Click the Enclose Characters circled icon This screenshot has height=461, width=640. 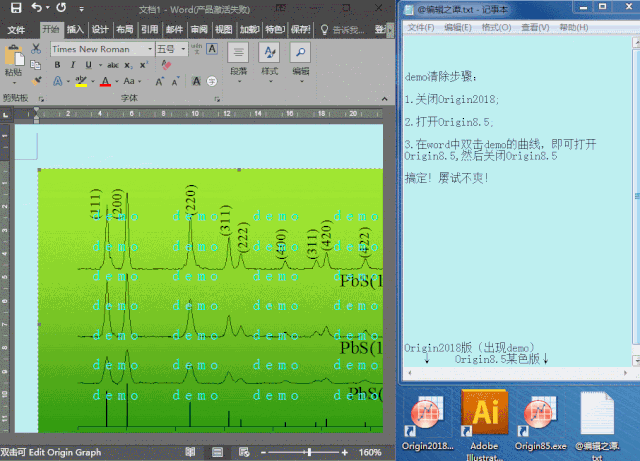pos(212,81)
